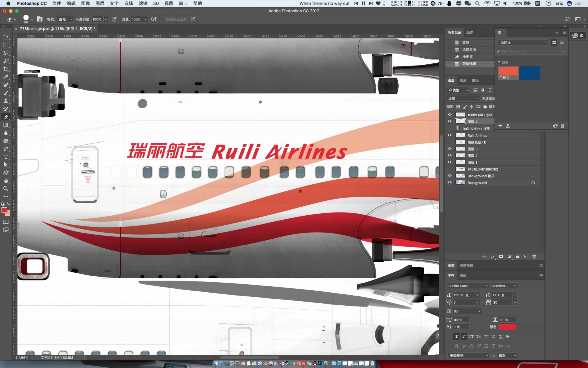Open the Lucida Sans font dropdown

pos(468,286)
